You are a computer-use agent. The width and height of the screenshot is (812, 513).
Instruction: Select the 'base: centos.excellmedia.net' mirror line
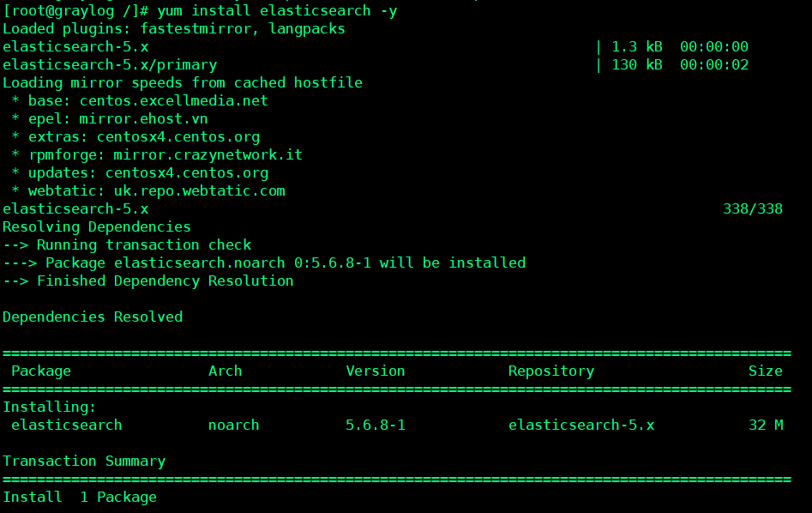(x=148, y=100)
